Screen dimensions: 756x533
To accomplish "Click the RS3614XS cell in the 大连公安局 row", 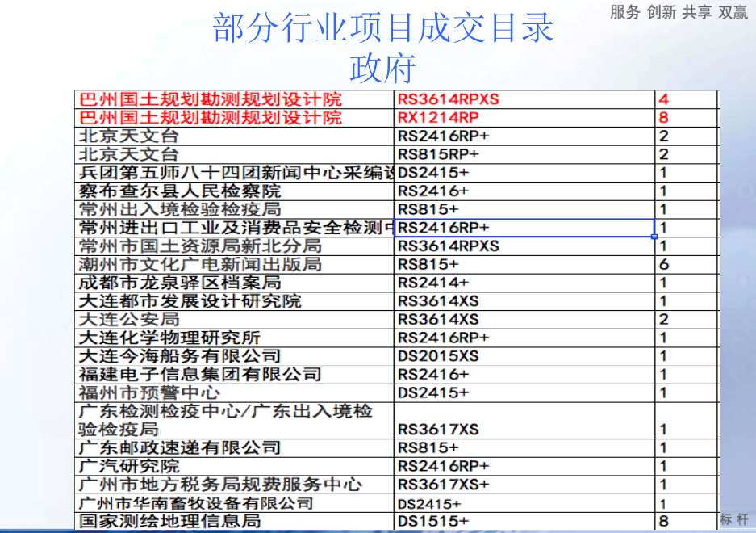I will coord(524,320).
